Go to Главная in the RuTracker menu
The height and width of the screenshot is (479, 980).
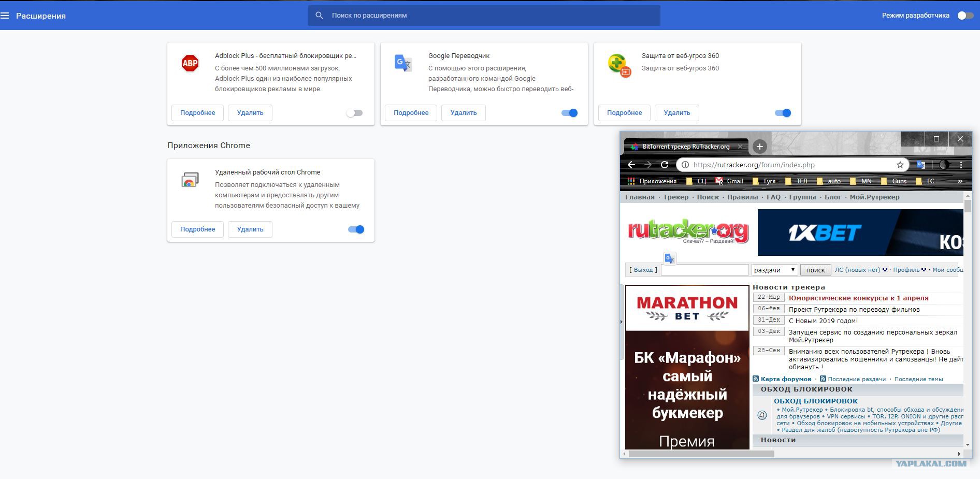pos(640,197)
